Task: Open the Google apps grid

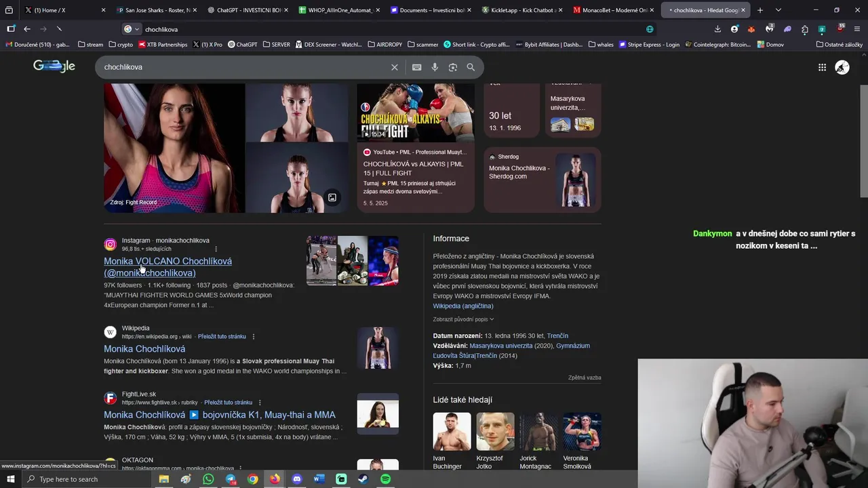Action: (822, 67)
